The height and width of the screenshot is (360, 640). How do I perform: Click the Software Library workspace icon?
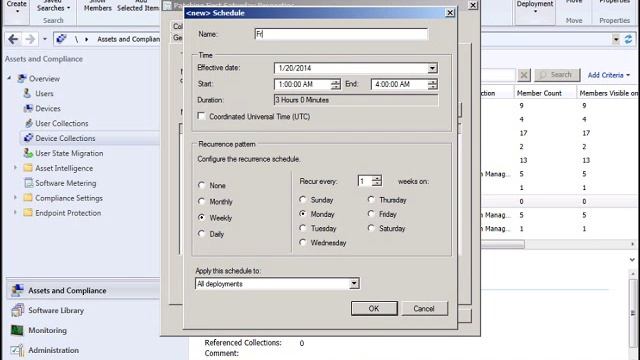pyautogui.click(x=17, y=310)
